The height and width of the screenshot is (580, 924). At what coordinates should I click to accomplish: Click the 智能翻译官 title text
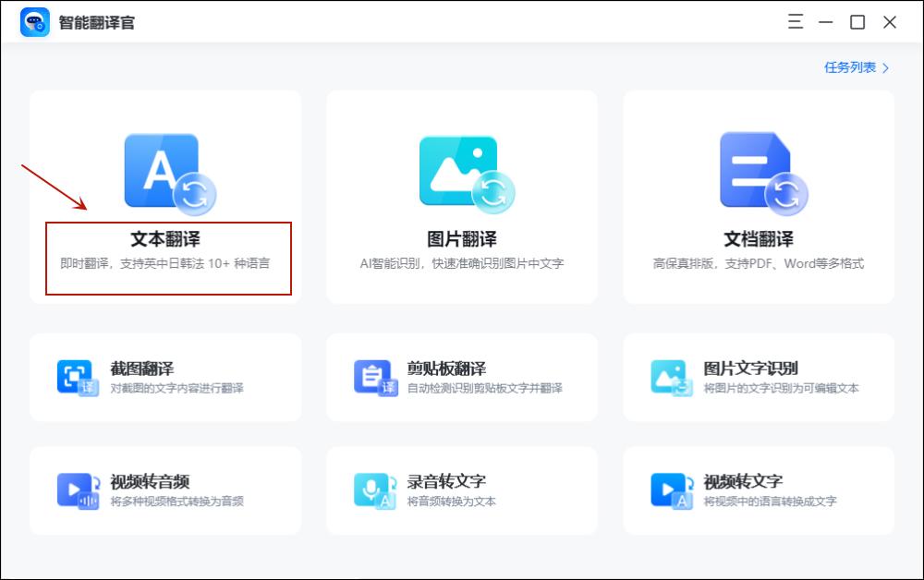click(x=96, y=21)
